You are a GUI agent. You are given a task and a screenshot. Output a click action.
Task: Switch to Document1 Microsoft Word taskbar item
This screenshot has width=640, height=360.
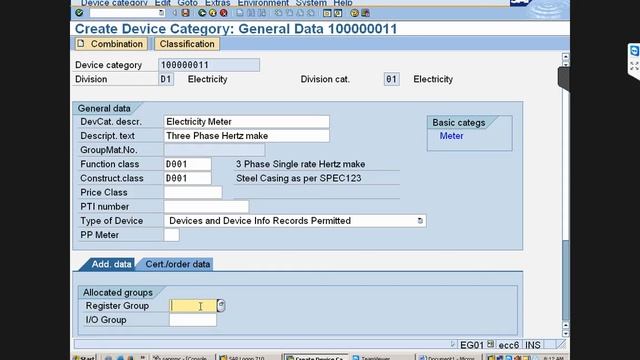pyautogui.click(x=447, y=358)
